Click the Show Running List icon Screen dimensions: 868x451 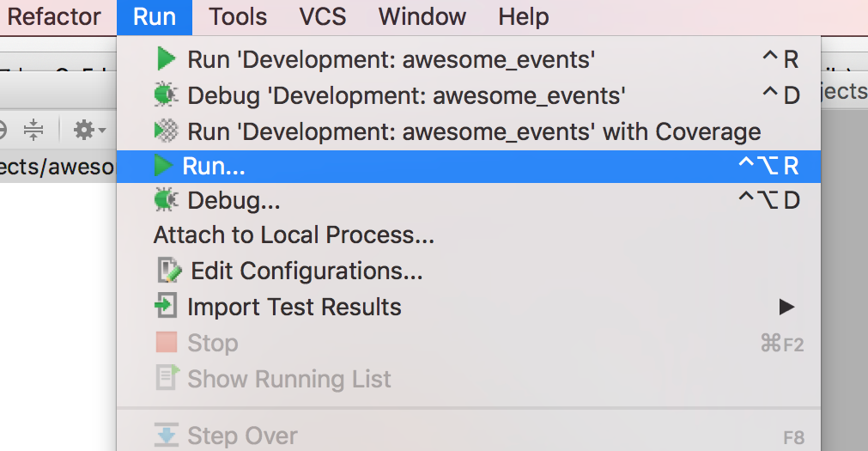pos(167,378)
